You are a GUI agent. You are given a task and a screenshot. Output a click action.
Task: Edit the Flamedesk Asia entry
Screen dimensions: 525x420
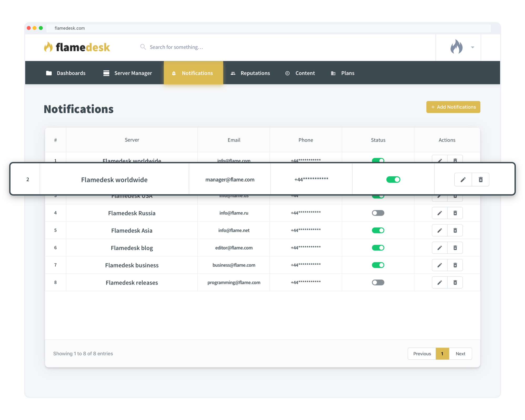[440, 230]
